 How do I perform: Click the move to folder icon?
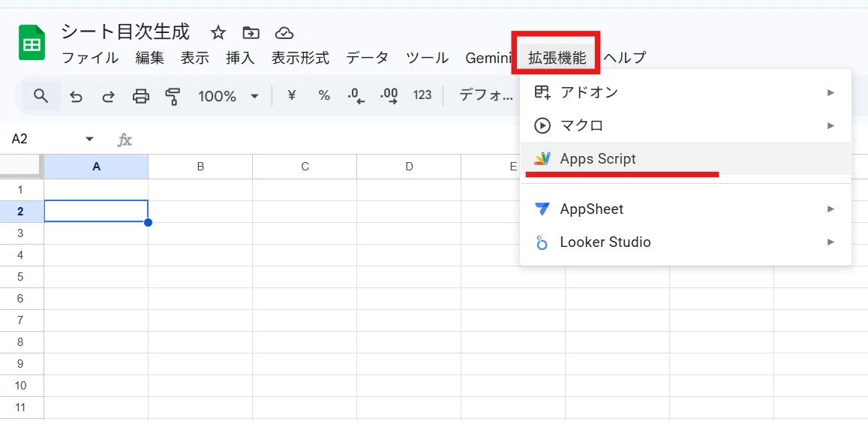click(x=251, y=33)
